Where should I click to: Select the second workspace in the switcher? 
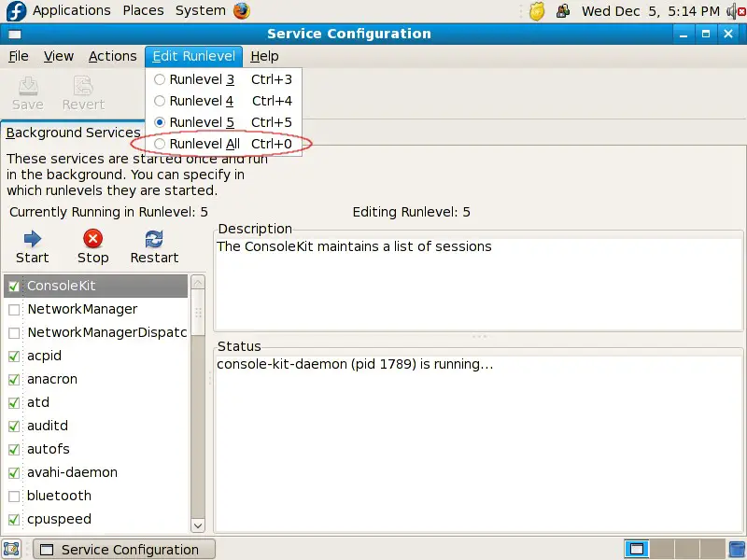click(x=662, y=549)
